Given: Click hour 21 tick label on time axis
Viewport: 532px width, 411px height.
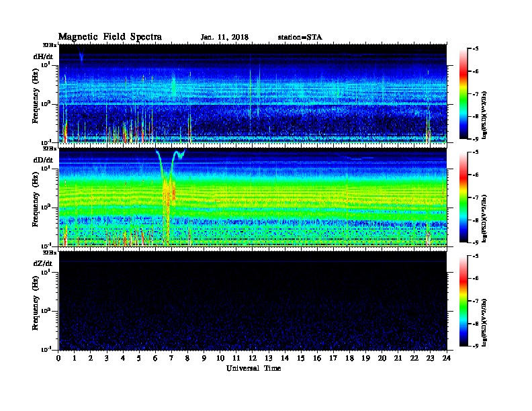Looking at the screenshot, I should (x=398, y=359).
